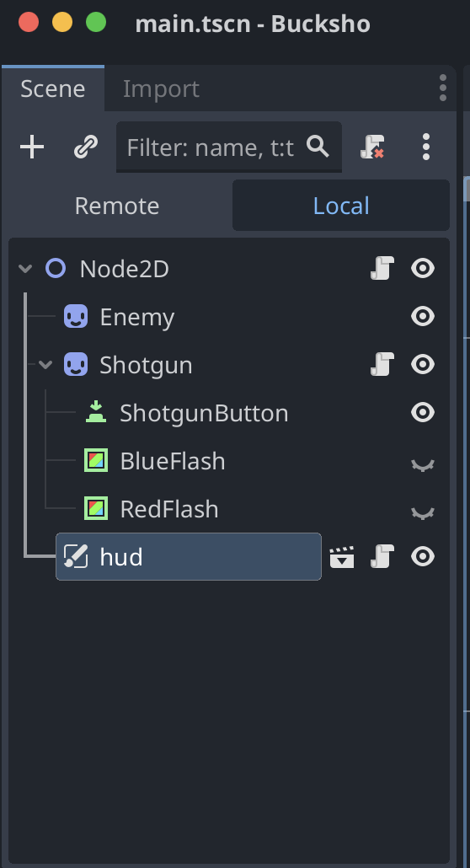Collapse the Shotgun node children

[x=45, y=365]
